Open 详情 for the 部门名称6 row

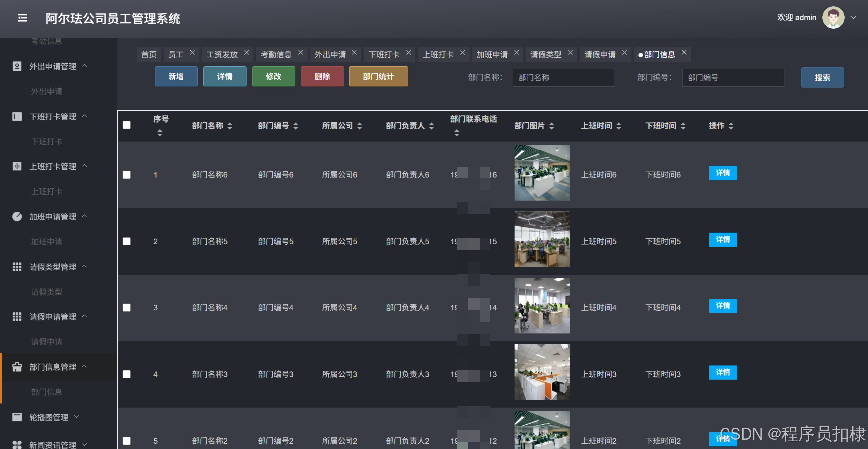click(x=723, y=173)
